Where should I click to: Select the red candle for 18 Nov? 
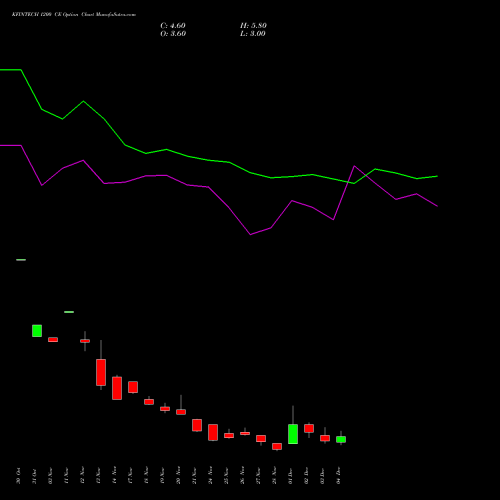click(149, 402)
